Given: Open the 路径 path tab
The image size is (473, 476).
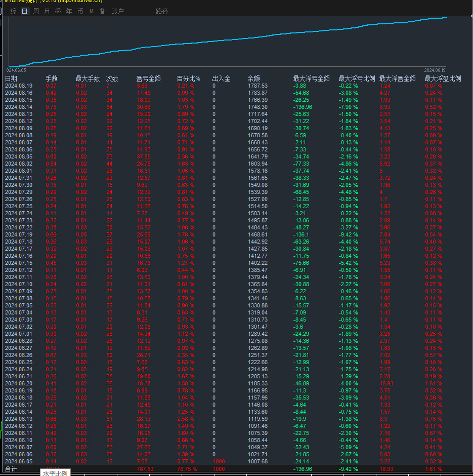Looking at the screenshot, I should point(162,11).
